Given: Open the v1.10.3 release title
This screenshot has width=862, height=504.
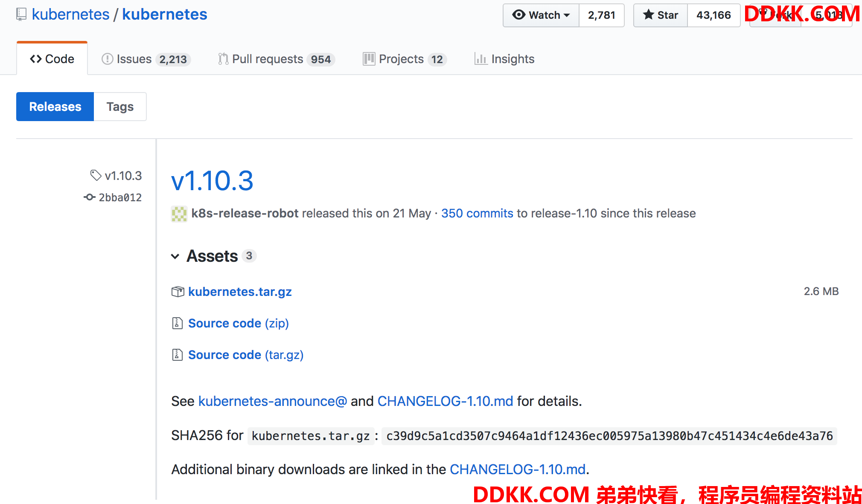Looking at the screenshot, I should [212, 180].
